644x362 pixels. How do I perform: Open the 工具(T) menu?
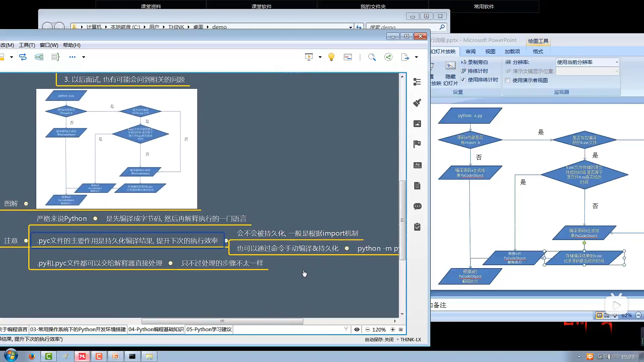(27, 45)
